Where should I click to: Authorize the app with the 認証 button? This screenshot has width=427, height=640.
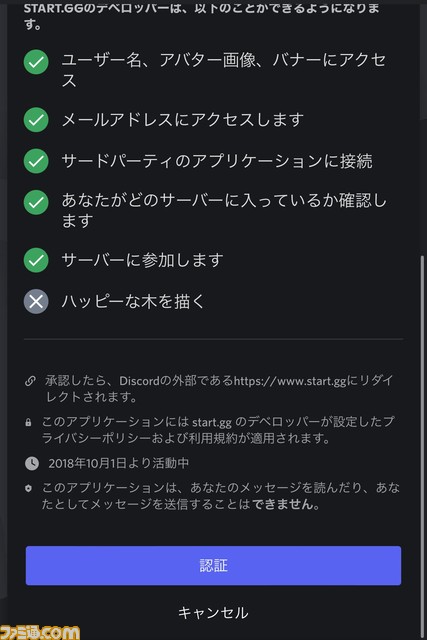tap(213, 566)
